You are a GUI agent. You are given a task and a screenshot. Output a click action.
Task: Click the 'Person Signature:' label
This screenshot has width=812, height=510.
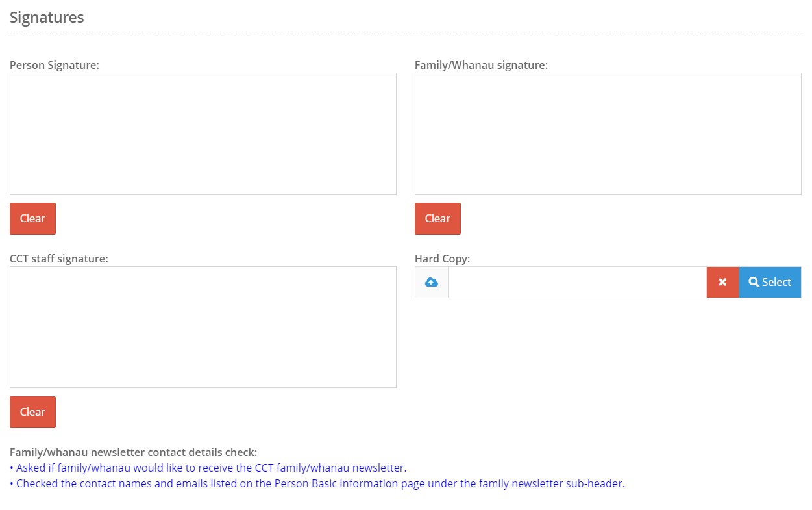pos(55,65)
